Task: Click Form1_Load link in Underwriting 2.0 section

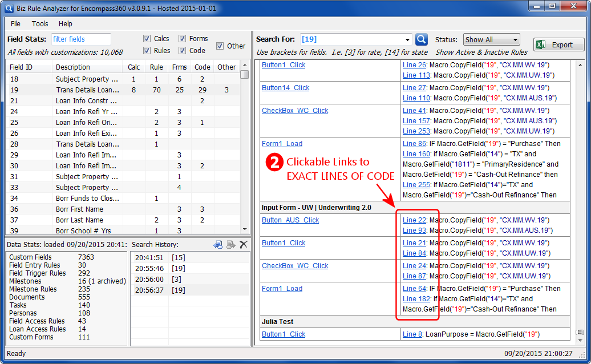Action: point(282,289)
